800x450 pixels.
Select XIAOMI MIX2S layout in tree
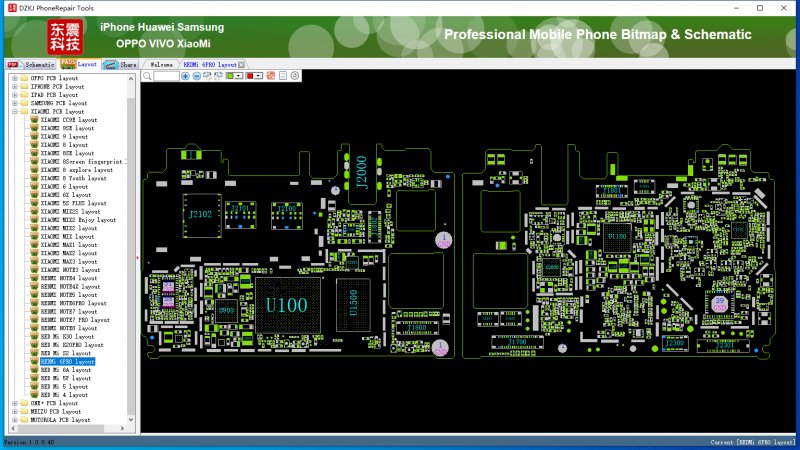[70, 212]
